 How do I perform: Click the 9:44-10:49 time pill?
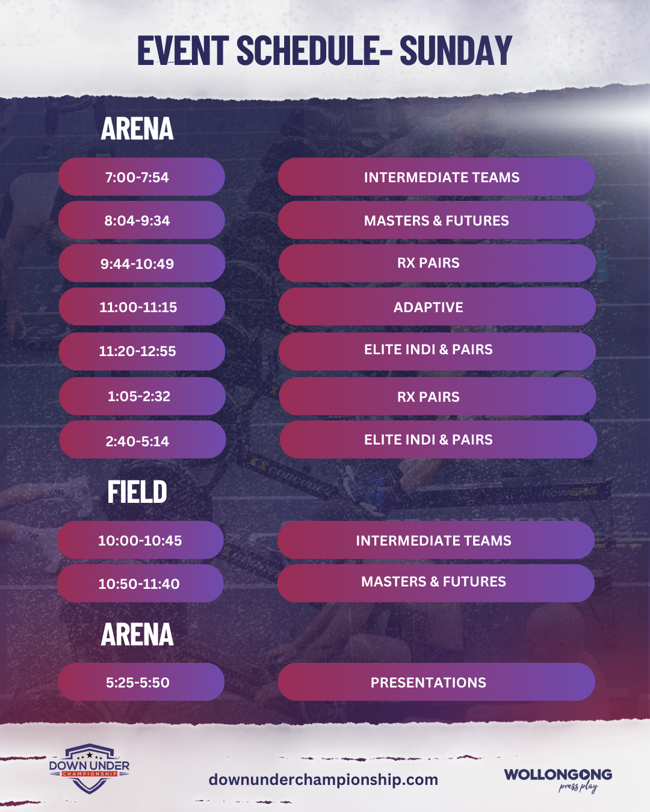141,263
